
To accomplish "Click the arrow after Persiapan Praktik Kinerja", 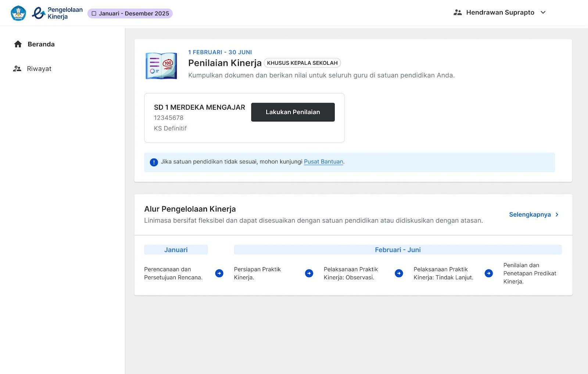I will 309,273.
